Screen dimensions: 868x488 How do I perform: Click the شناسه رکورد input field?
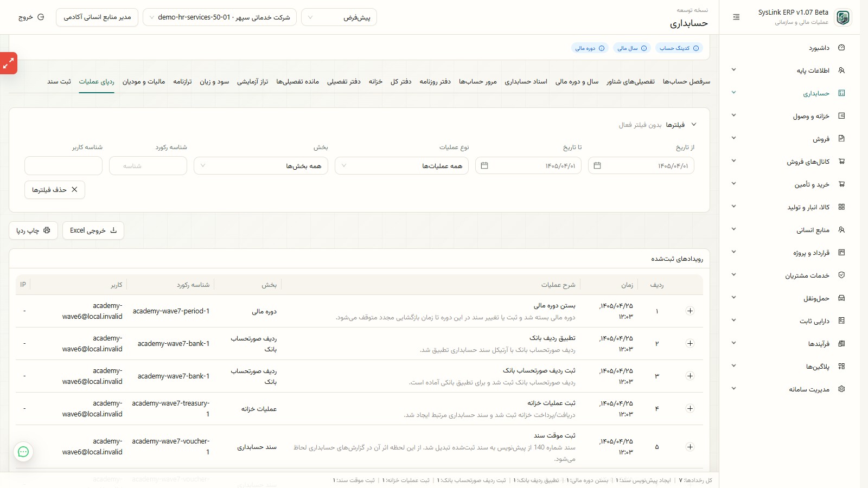tap(148, 165)
